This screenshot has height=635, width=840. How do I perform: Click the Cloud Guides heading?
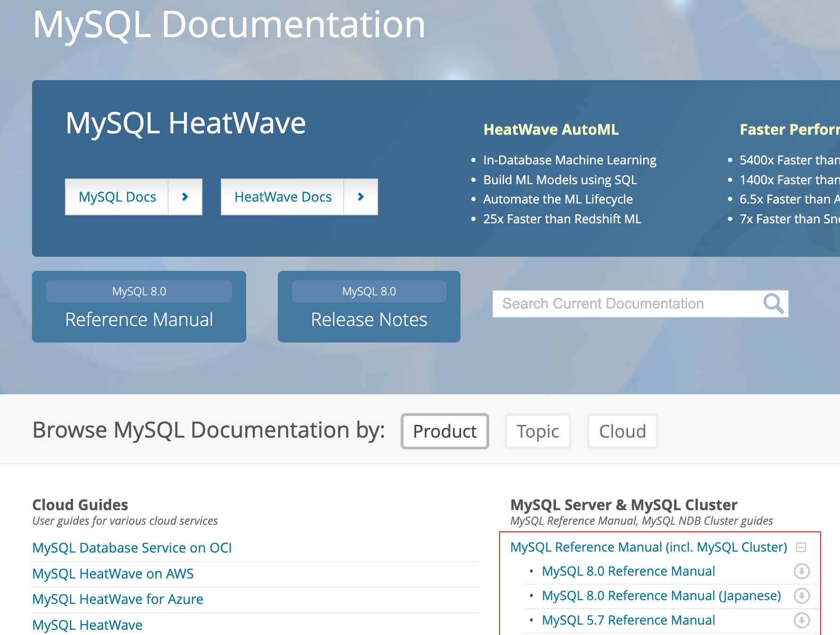click(80, 505)
